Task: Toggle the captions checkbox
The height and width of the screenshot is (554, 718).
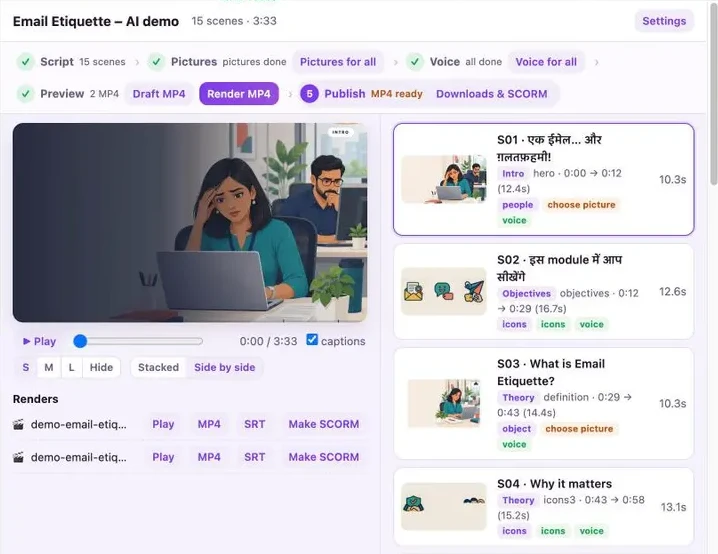Action: tap(312, 340)
